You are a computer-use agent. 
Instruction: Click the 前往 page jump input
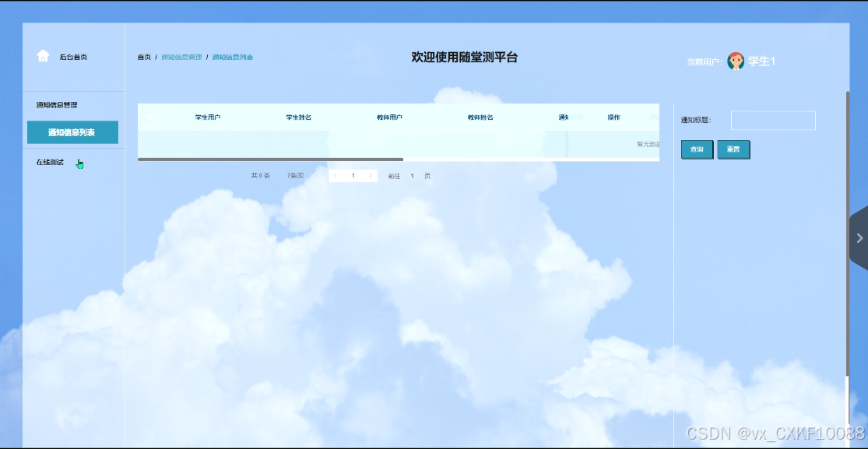(x=412, y=176)
